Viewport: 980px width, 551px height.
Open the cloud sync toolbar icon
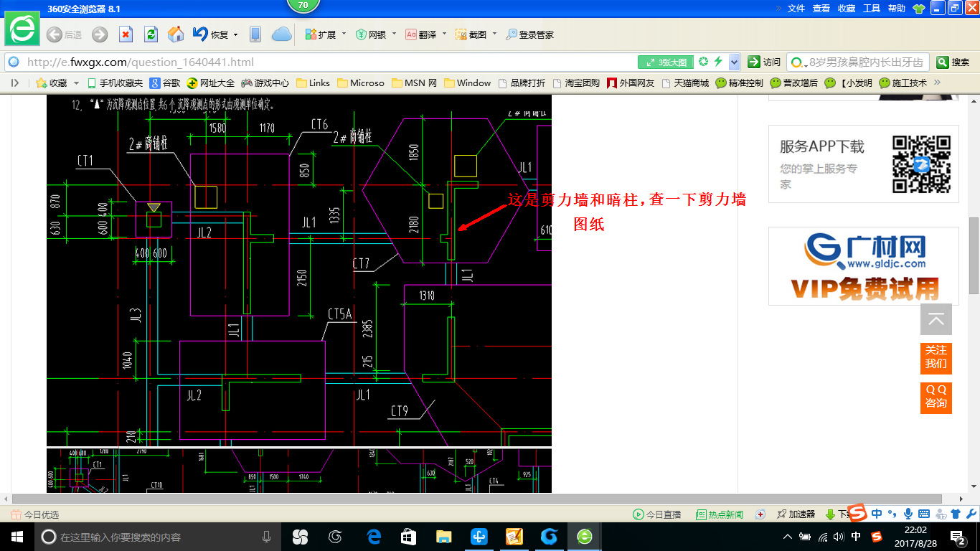click(281, 34)
